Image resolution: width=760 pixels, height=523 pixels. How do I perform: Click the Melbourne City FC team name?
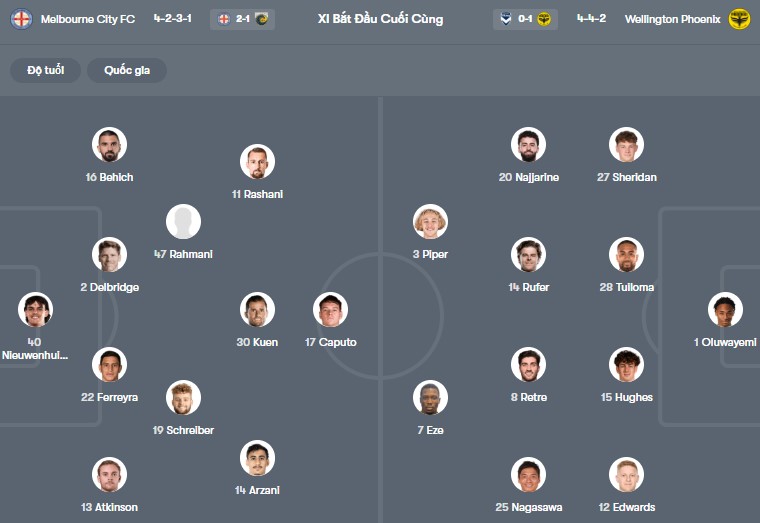pyautogui.click(x=88, y=19)
